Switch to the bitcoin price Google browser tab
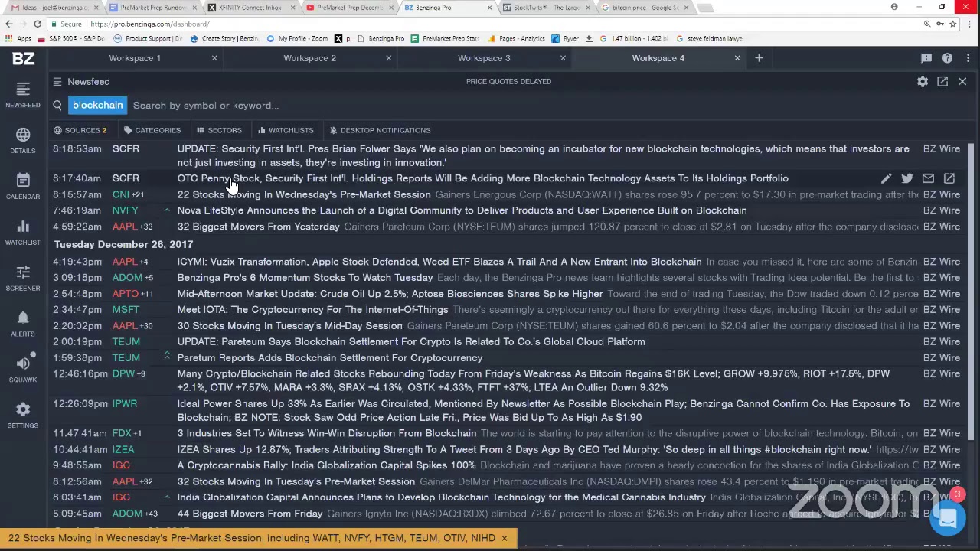980x551 pixels. 645,8
